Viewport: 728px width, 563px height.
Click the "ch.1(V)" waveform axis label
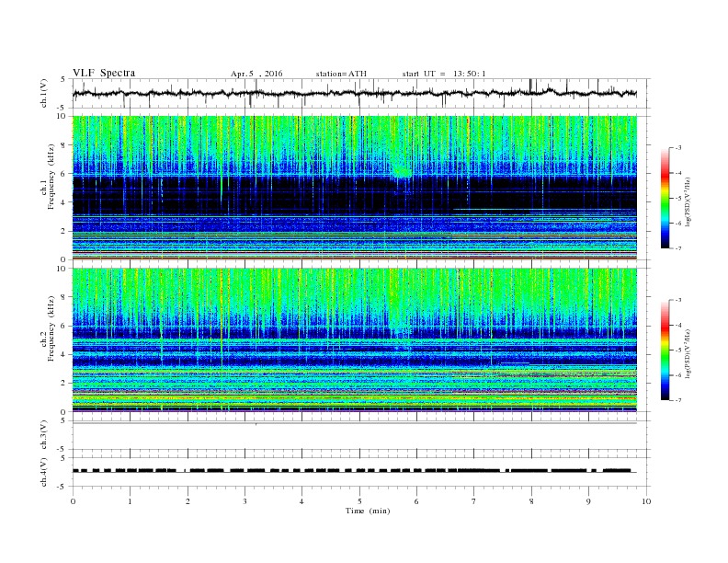coord(44,93)
